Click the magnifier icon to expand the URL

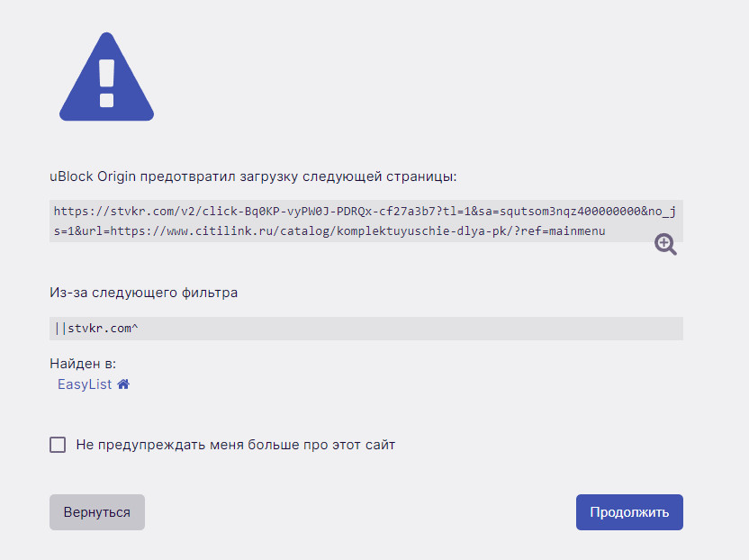(x=665, y=244)
